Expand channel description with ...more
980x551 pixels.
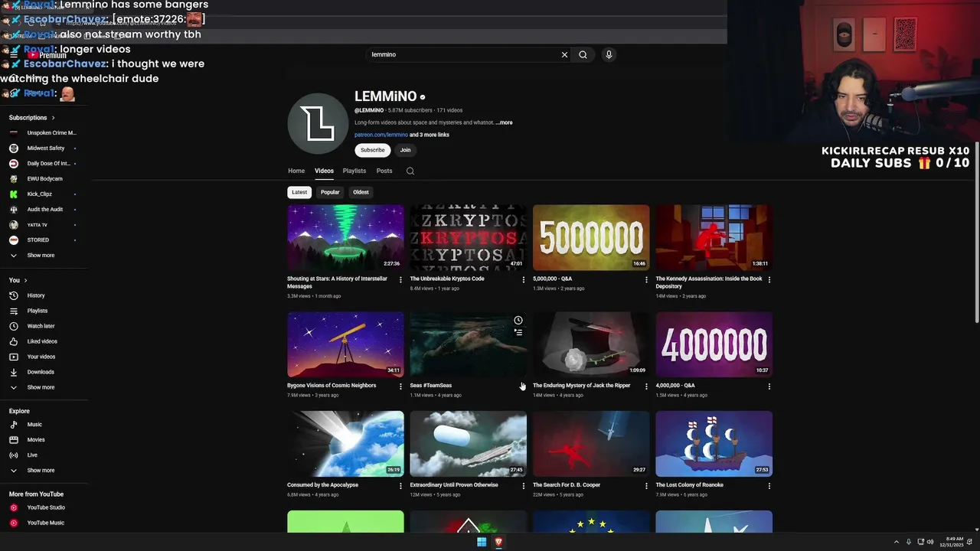[x=505, y=122]
